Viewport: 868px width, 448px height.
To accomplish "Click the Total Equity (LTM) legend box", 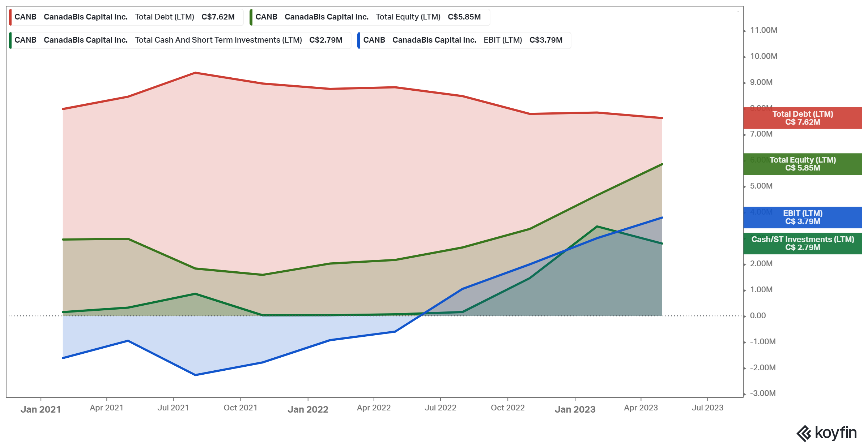I will tap(370, 17).
